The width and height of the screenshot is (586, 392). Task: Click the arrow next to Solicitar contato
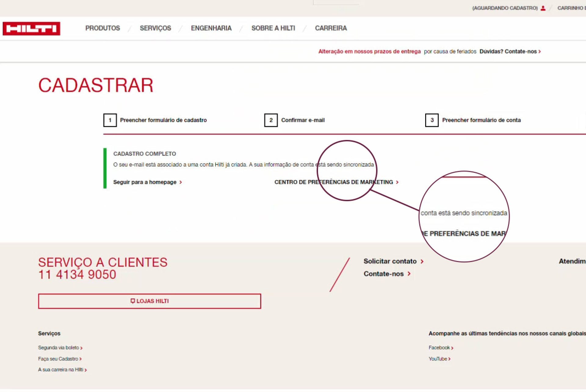(422, 262)
